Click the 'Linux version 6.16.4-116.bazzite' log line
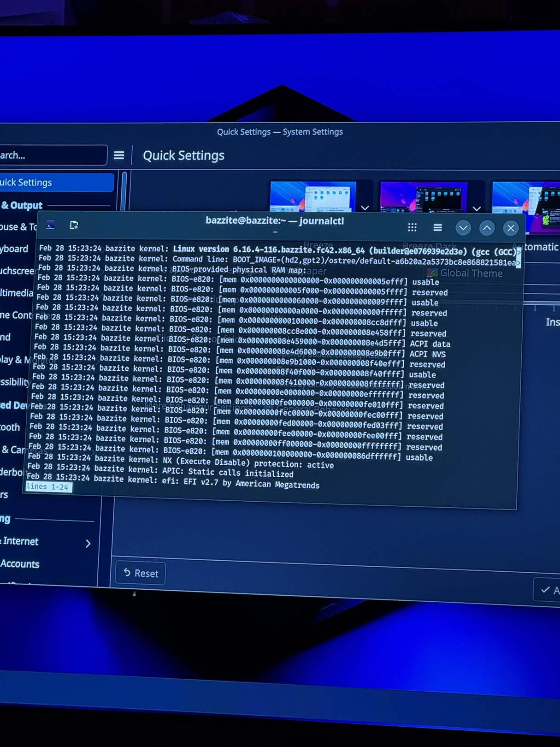The image size is (560, 747). pyautogui.click(x=278, y=250)
